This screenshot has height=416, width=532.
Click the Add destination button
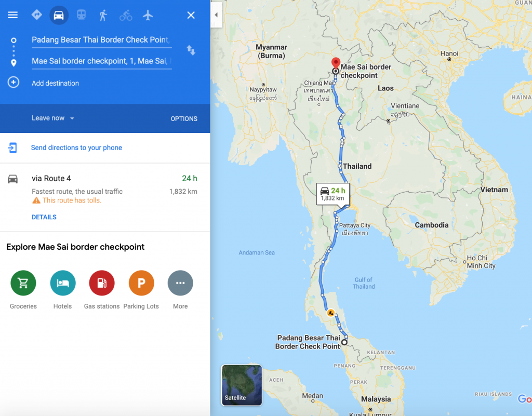(x=55, y=83)
